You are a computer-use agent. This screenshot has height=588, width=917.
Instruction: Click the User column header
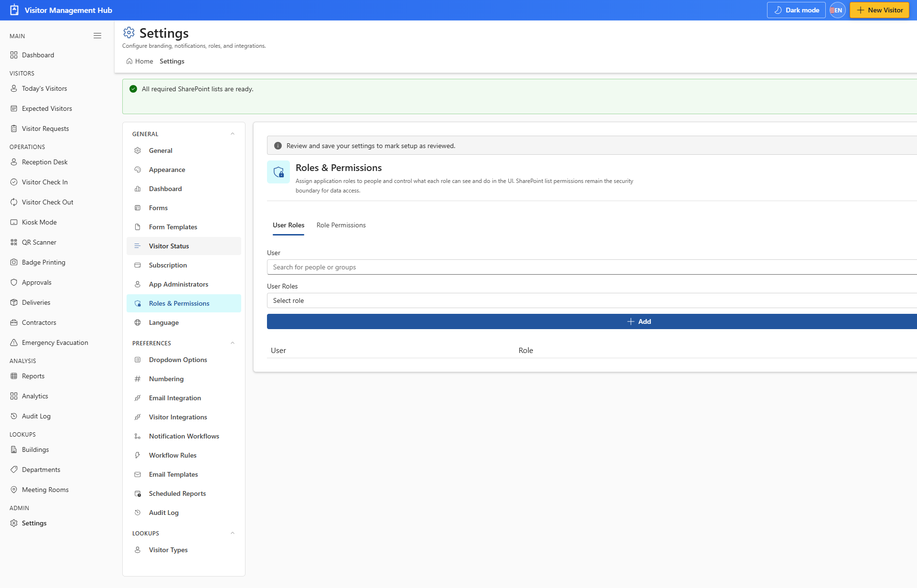click(x=278, y=350)
